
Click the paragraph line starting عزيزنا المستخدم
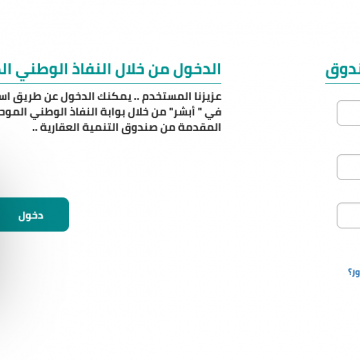pyautogui.click(x=110, y=97)
